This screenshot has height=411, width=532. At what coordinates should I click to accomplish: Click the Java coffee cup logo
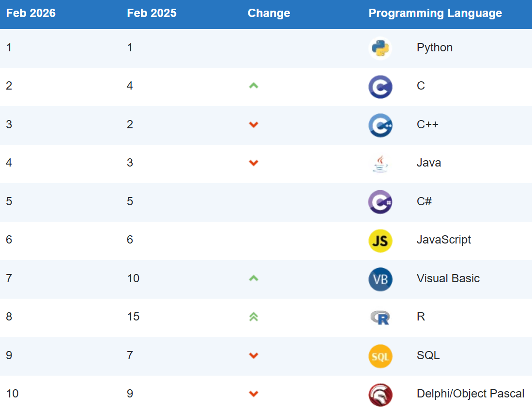click(380, 164)
